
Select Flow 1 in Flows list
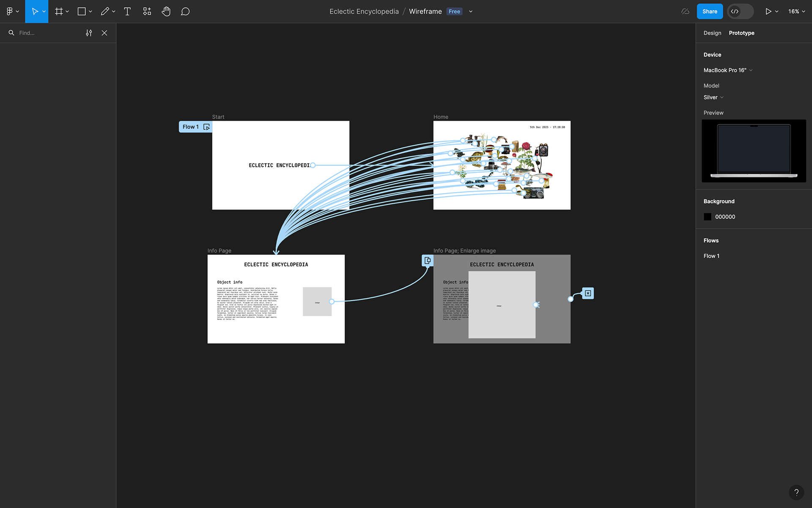tap(711, 256)
